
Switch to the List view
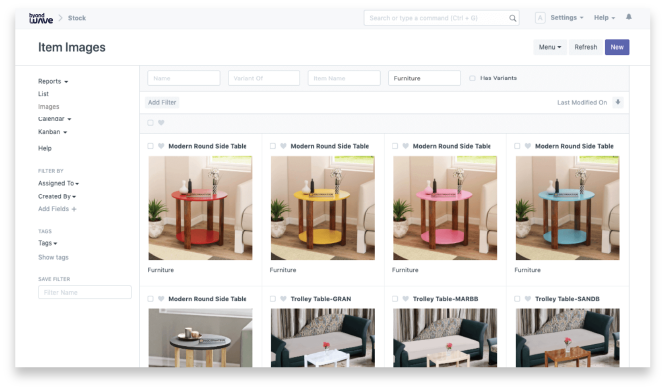43,94
